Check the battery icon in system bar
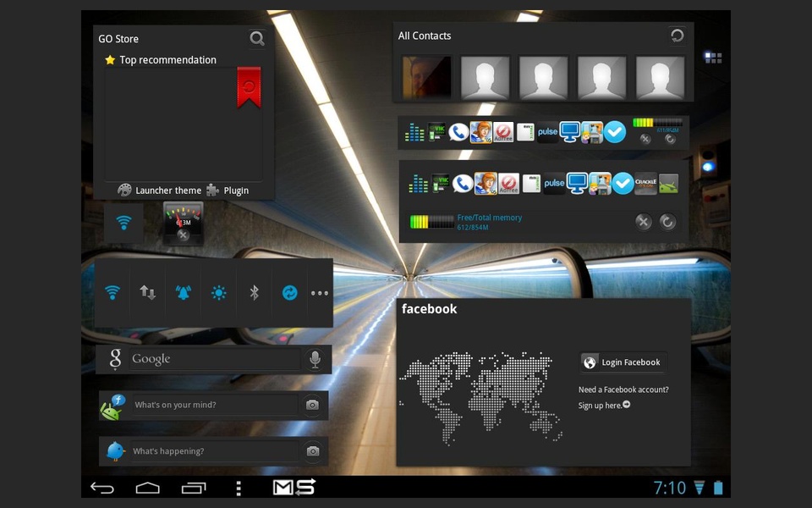 [x=718, y=488]
